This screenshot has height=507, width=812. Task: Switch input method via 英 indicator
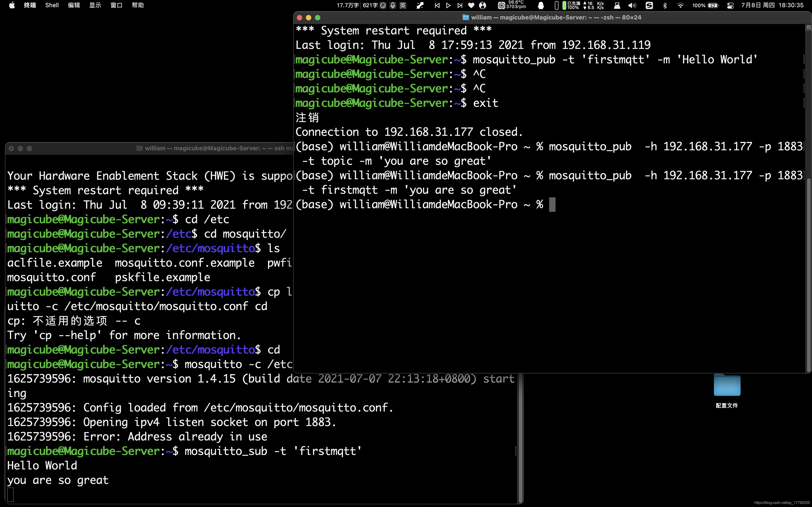tap(403, 5)
